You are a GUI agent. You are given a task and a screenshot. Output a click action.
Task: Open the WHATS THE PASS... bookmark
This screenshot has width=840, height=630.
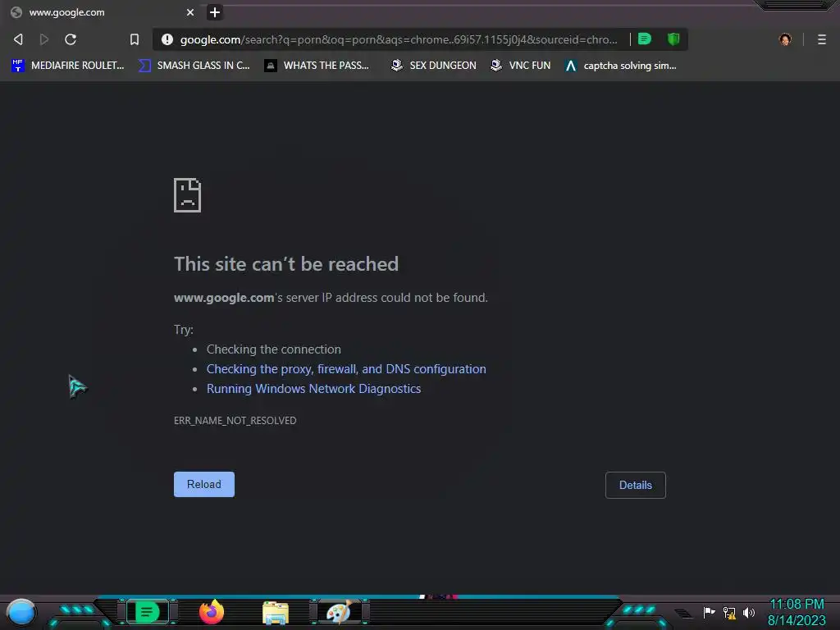click(x=317, y=66)
